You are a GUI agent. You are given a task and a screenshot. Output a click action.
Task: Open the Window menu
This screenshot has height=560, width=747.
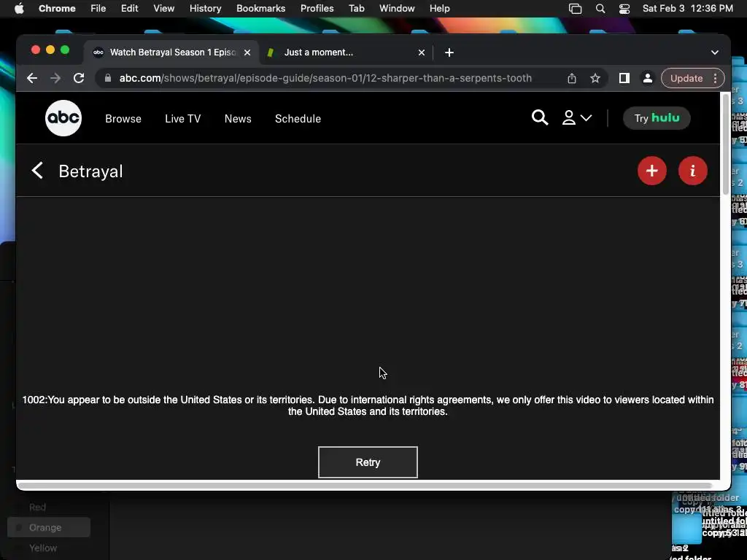click(x=397, y=9)
